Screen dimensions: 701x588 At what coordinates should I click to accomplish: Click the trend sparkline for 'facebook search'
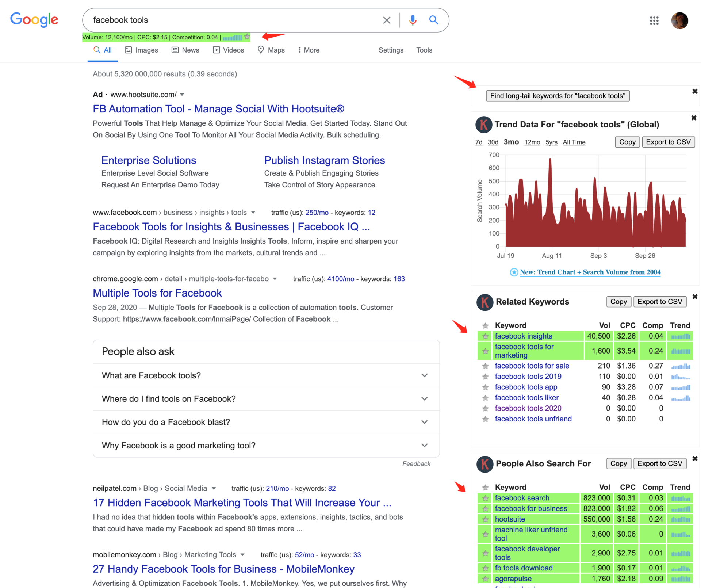[x=681, y=498]
